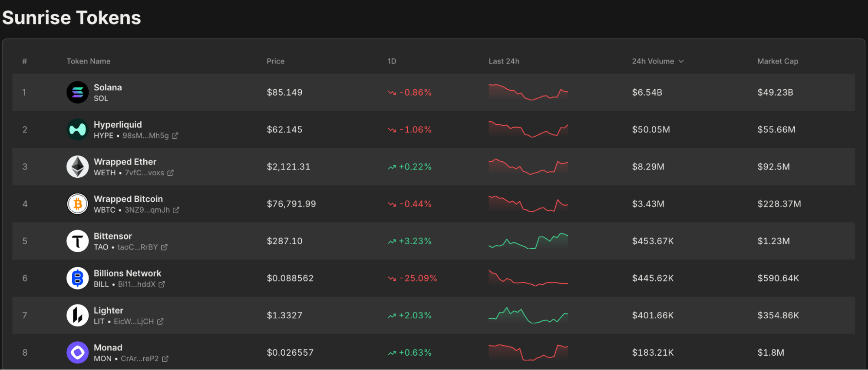Open Wrapped Ether address external link icon
Viewport: 868px width, 370px height.
[x=171, y=173]
